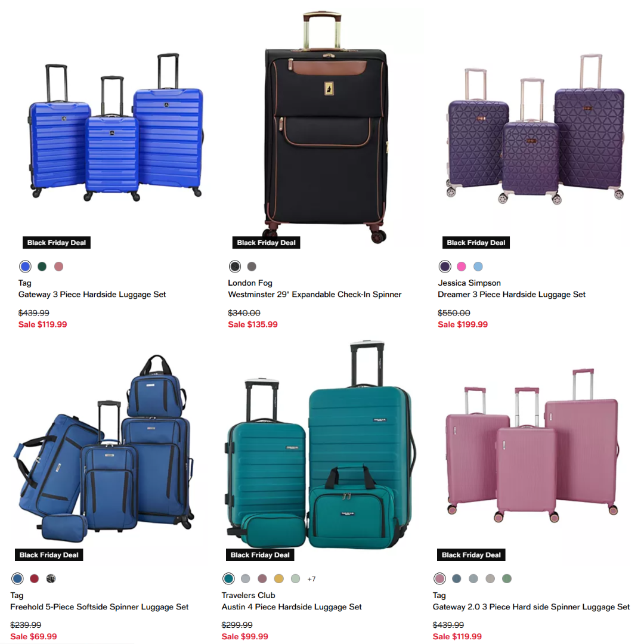
Task: Pick the gray swatch for London Fog Westminster
Action: point(252,267)
